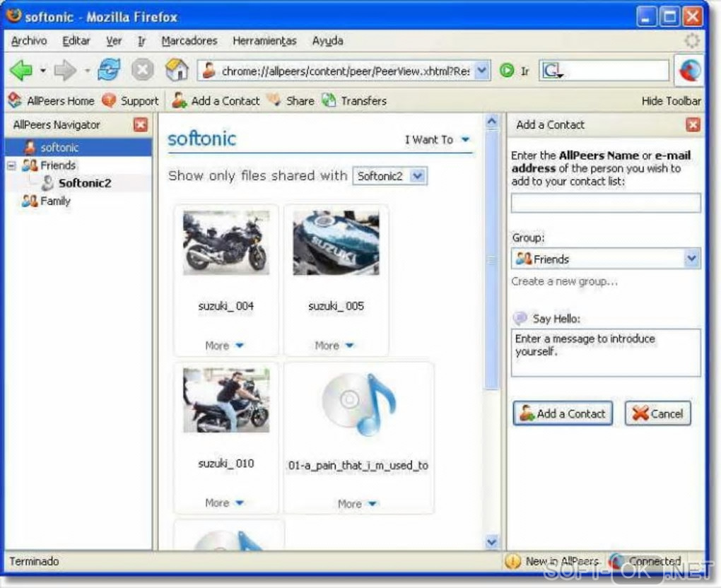Image resolution: width=721 pixels, height=588 pixels.
Task: Click the Firefox throbber icon in menu bar
Action: click(x=691, y=40)
